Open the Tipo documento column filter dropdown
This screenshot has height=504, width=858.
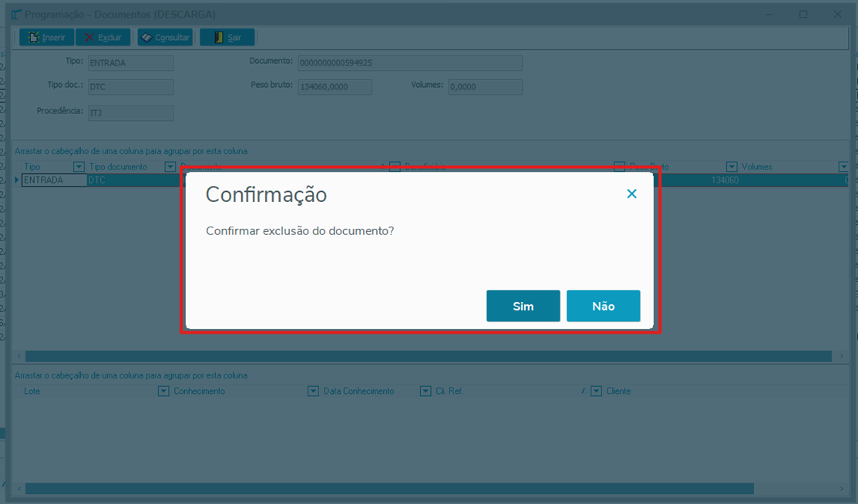(x=170, y=166)
